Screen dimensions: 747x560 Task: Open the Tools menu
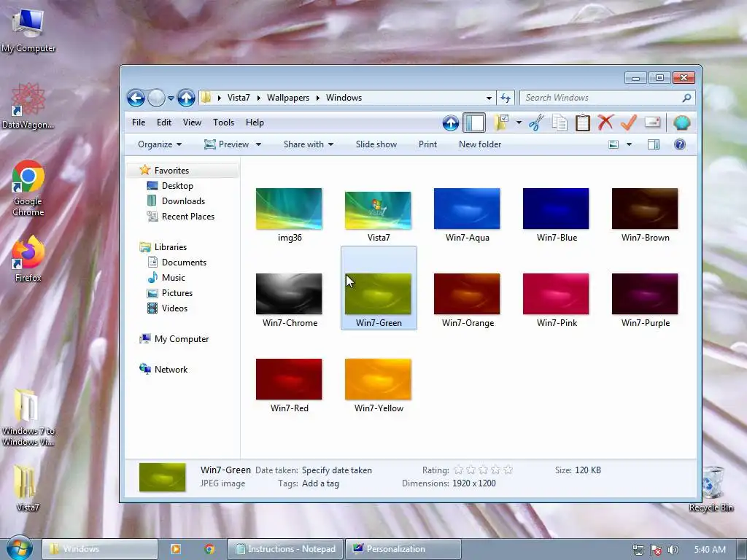click(x=223, y=122)
